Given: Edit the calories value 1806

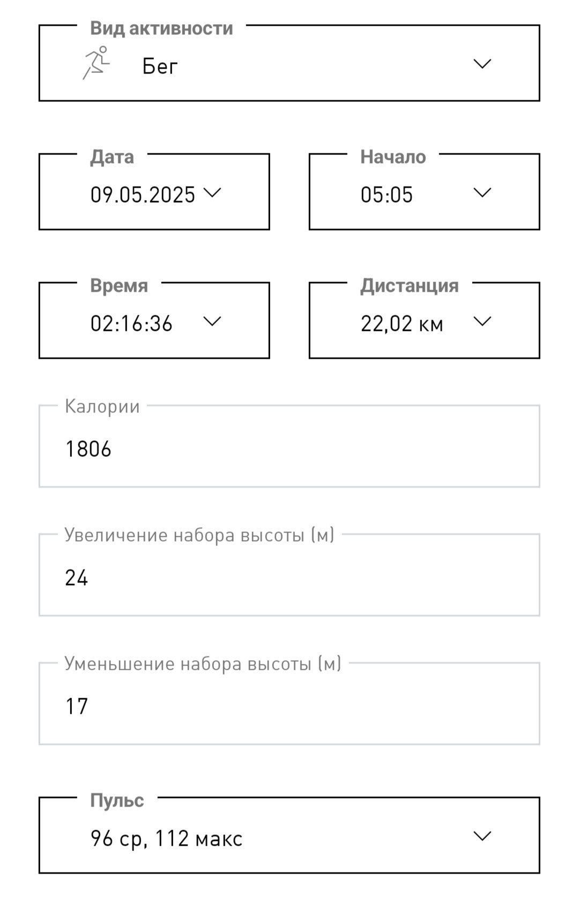Looking at the screenshot, I should pos(88,449).
